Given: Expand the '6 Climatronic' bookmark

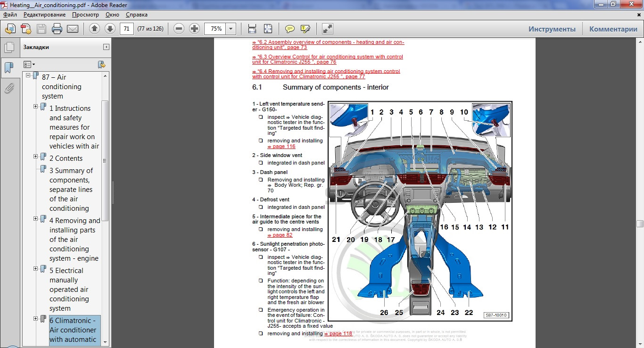Looking at the screenshot, I should coord(36,319).
